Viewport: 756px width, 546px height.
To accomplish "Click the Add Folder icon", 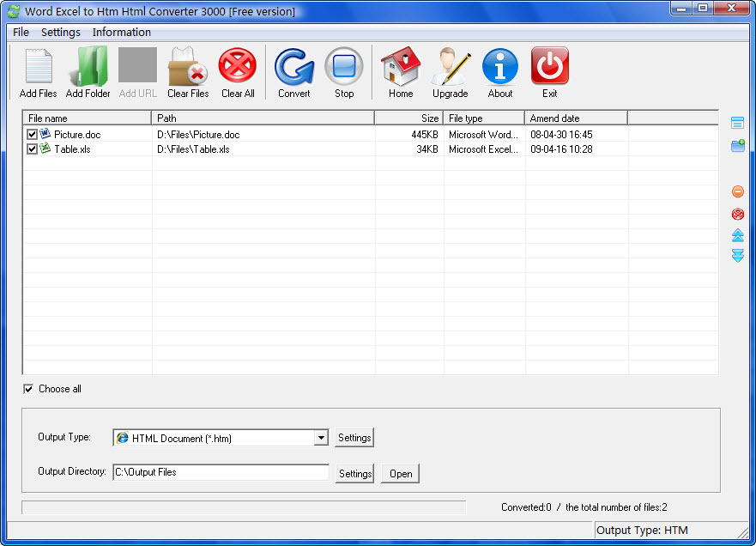I will point(88,68).
